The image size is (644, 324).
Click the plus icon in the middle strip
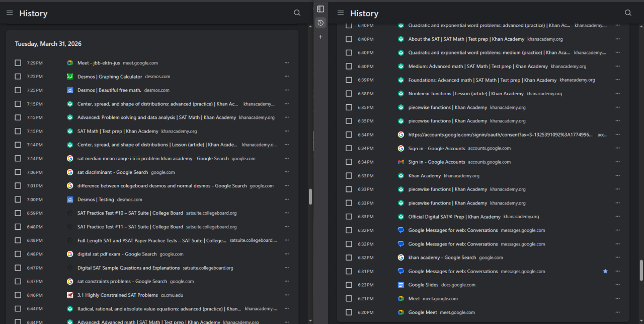(320, 37)
